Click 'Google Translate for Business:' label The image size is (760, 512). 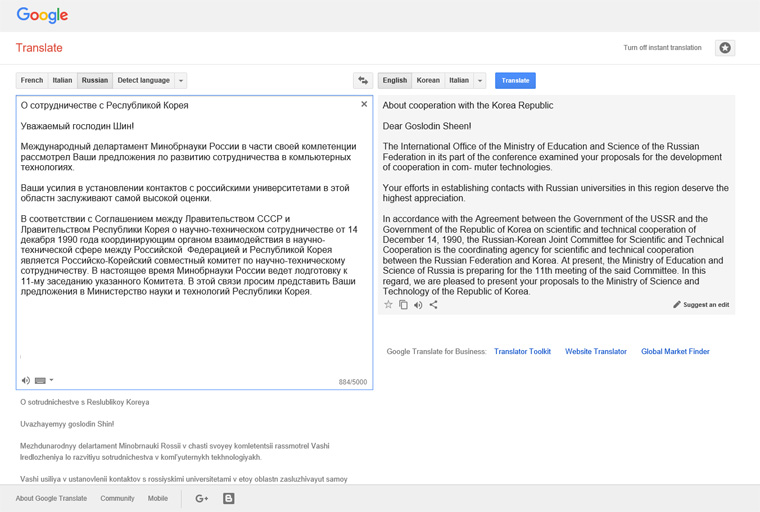click(436, 352)
